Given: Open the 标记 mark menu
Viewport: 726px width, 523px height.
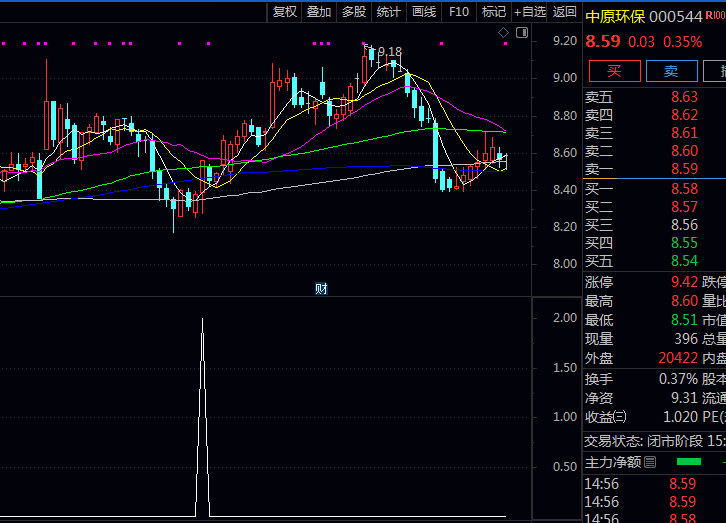Looking at the screenshot, I should pos(493,12).
